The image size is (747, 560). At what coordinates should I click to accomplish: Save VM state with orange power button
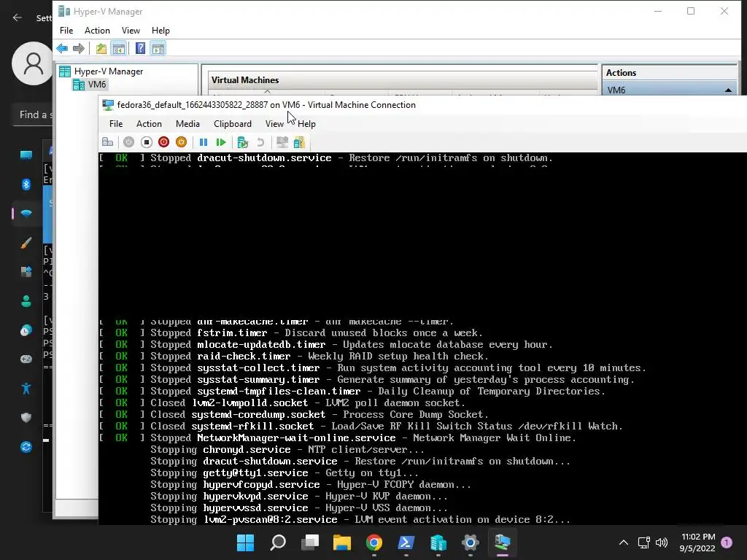(x=181, y=142)
